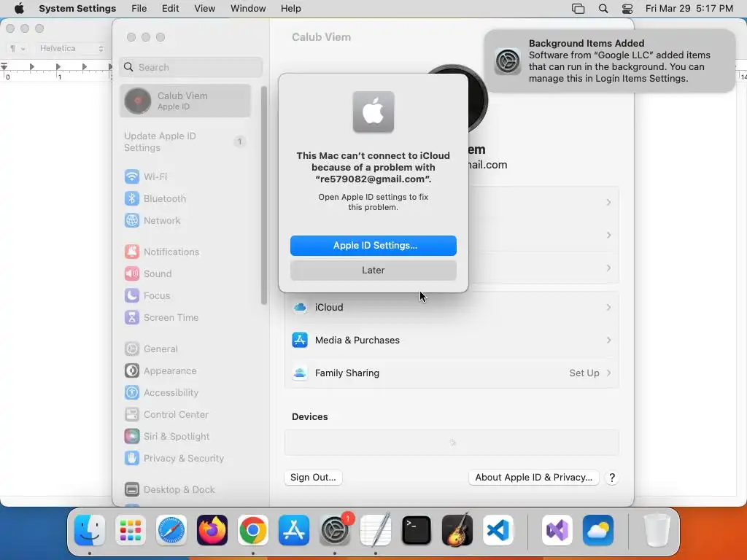Click the Sign Out… button

pyautogui.click(x=313, y=478)
